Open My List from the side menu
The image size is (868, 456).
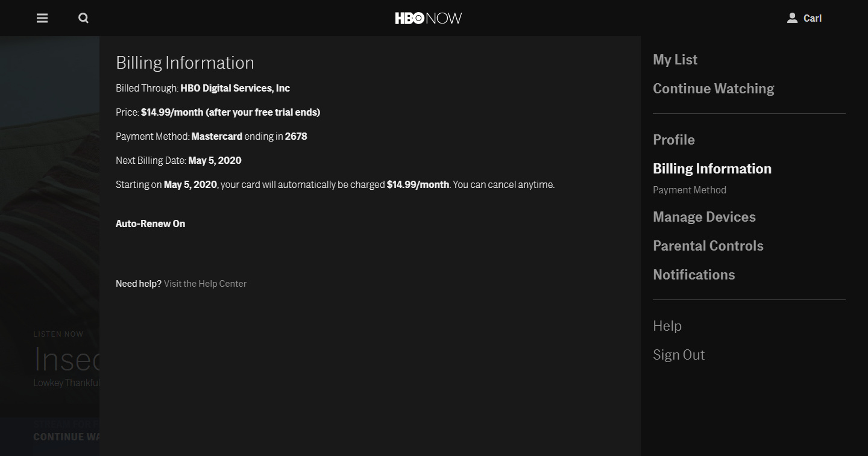pos(675,60)
